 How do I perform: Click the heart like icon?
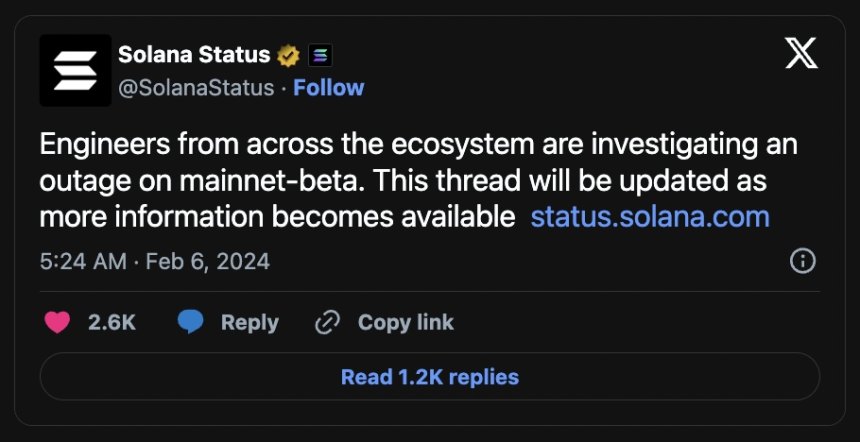pos(59,322)
